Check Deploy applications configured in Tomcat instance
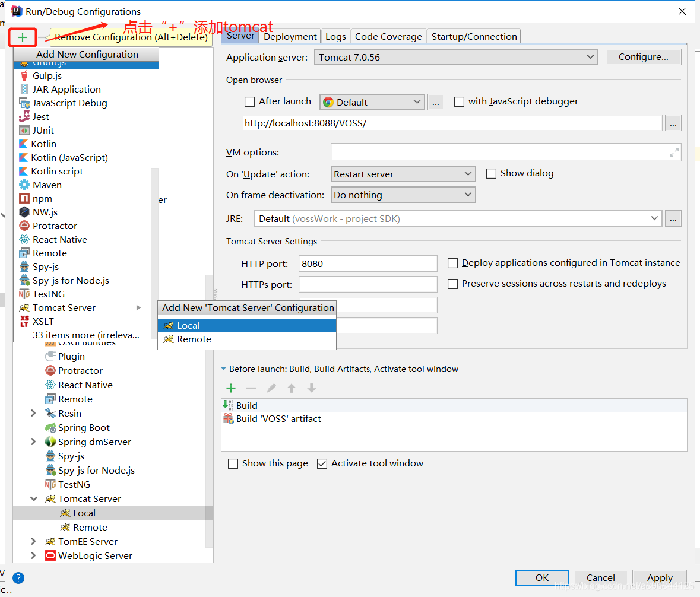This screenshot has height=597, width=700. tap(452, 263)
